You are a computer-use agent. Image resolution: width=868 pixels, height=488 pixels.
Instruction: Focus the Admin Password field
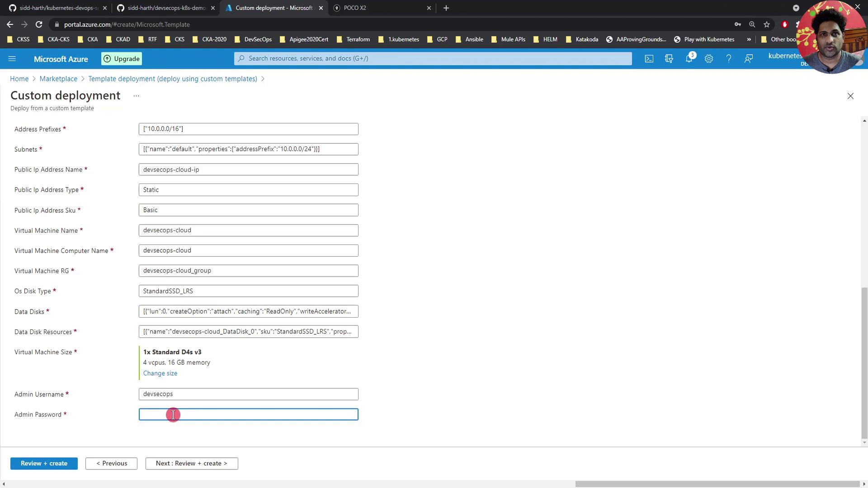tap(248, 414)
